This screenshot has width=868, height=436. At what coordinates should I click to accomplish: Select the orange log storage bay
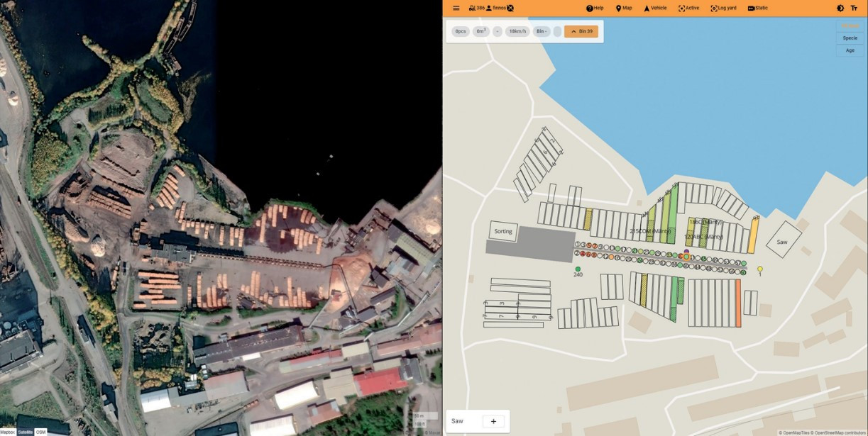pos(738,303)
